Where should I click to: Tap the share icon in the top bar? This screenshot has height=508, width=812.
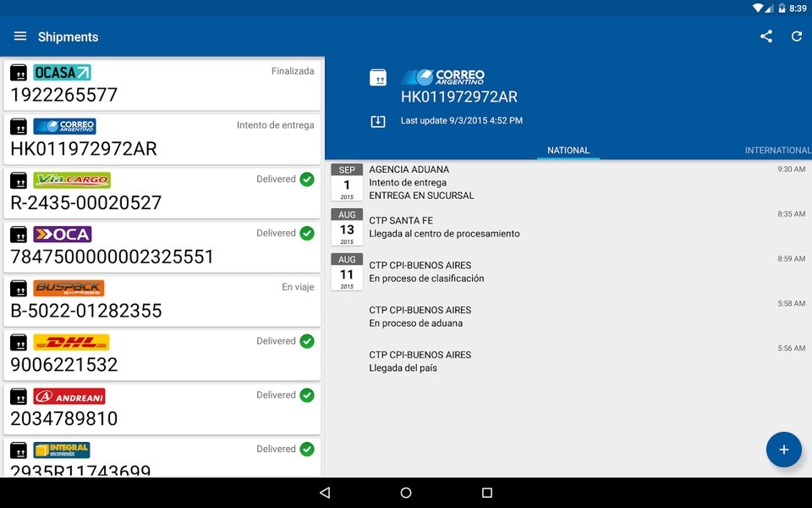pyautogui.click(x=766, y=36)
